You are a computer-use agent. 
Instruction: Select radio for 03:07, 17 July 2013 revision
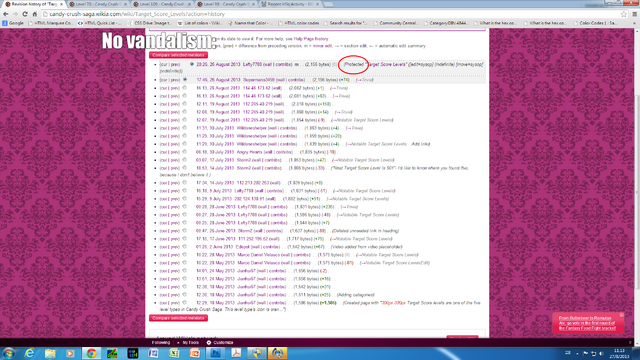[184, 160]
